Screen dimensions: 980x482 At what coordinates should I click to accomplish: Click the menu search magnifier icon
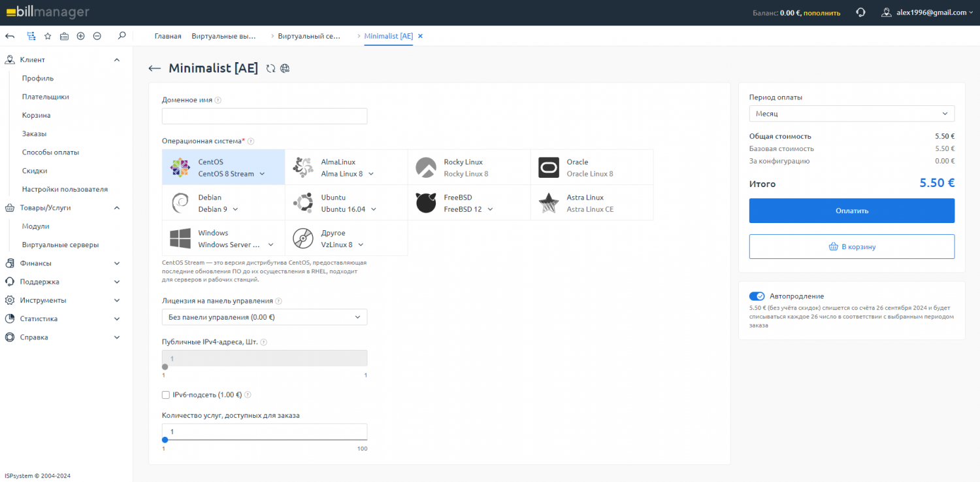(122, 36)
